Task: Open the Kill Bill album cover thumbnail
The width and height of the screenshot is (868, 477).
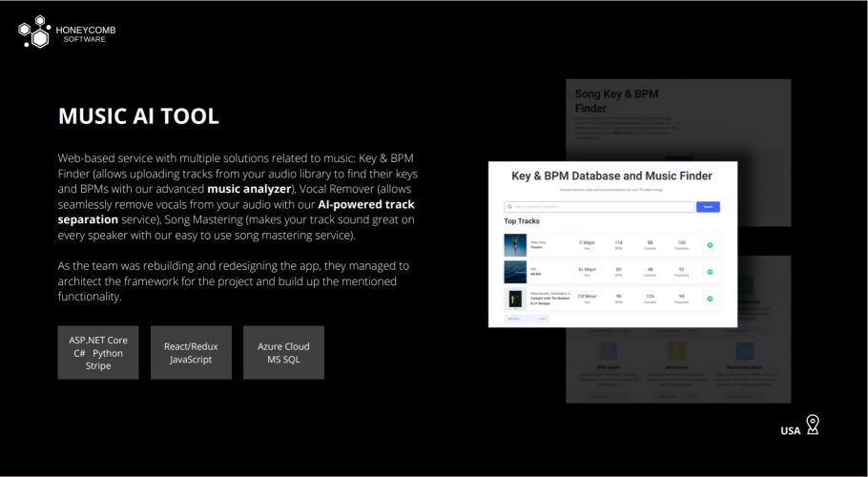Action: tap(515, 272)
